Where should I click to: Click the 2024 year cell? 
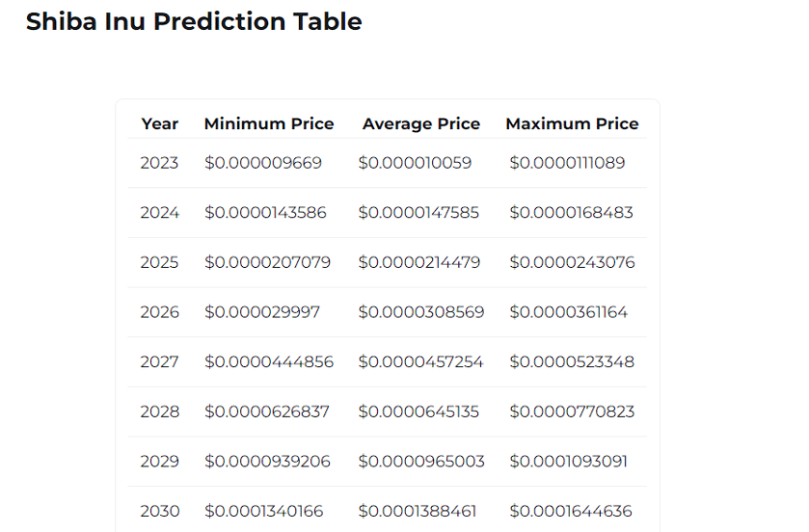tap(160, 212)
